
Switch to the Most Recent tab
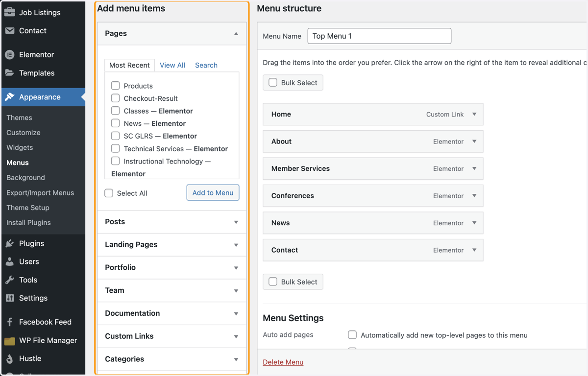(129, 65)
